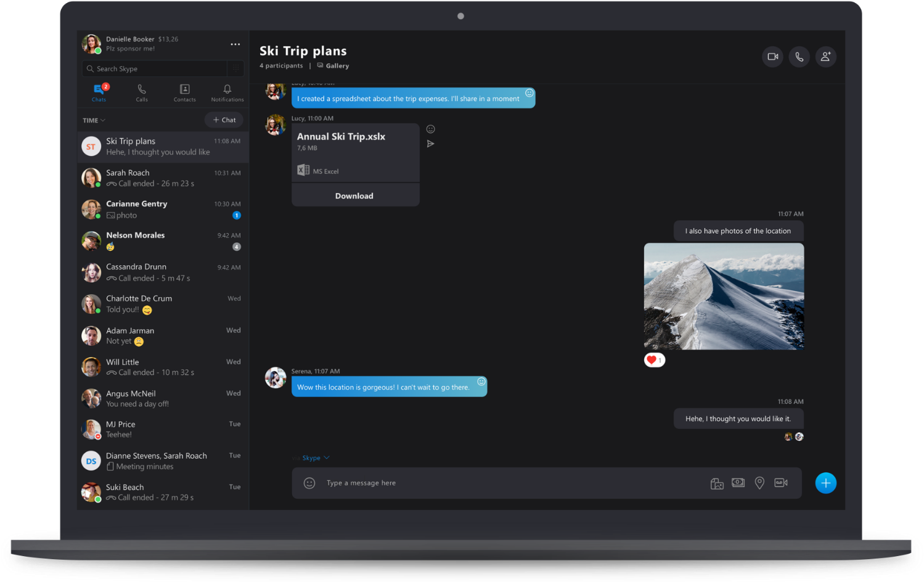Attach a file or photo to the message
This screenshot has height=582, width=924.
click(x=717, y=483)
